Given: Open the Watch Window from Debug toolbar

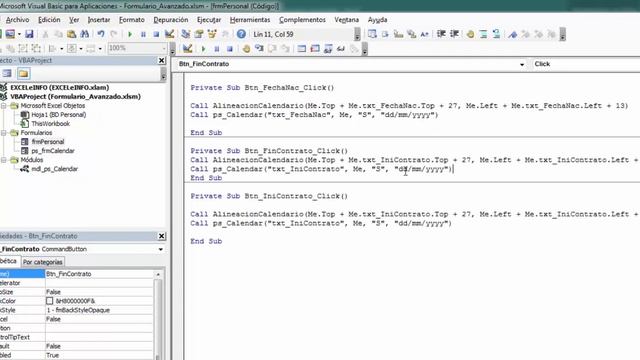Looking at the screenshot, I should 328,49.
